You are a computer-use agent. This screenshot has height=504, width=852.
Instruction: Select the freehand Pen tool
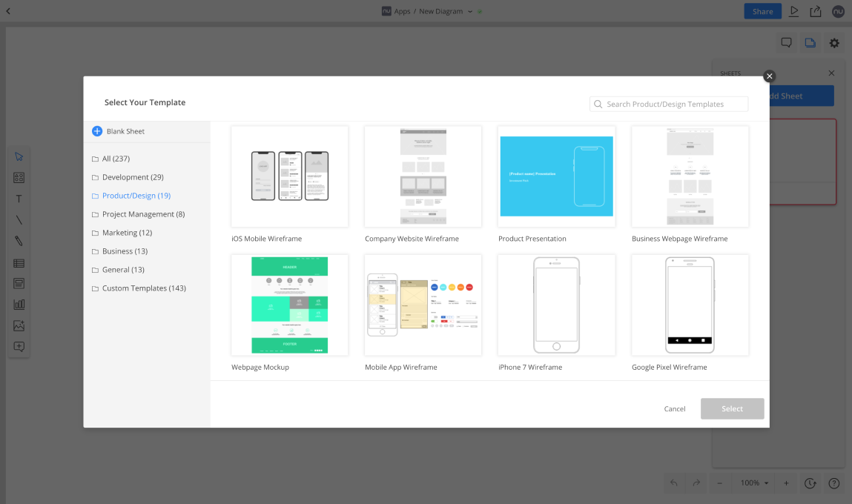(19, 241)
